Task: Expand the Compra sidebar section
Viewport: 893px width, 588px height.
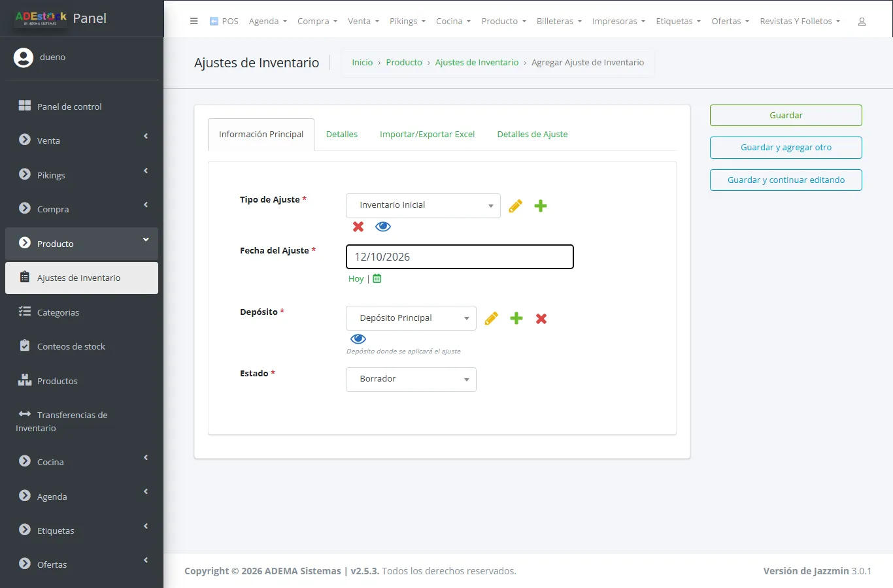Action: point(82,209)
